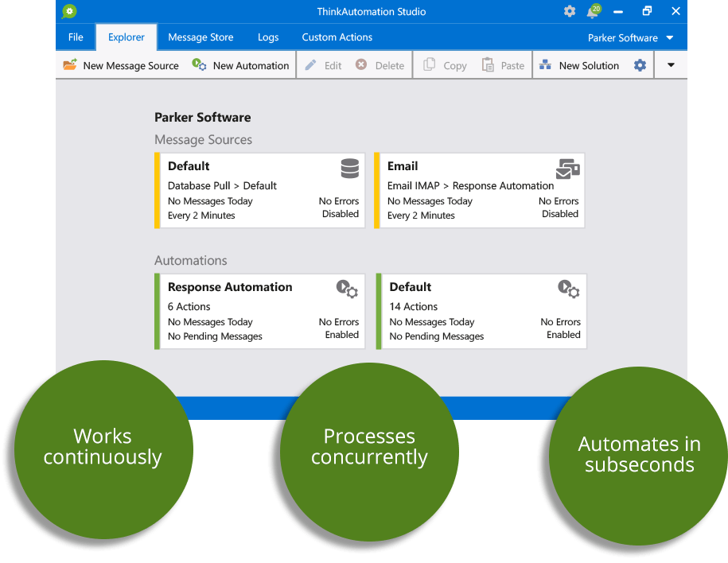
Task: Open a New Message Source
Action: point(121,65)
